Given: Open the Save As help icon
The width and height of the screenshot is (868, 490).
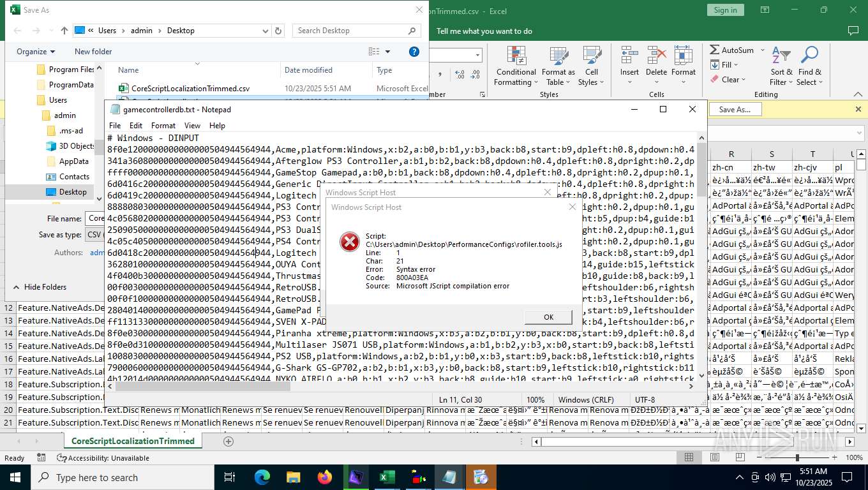Looking at the screenshot, I should pyautogui.click(x=414, y=52).
